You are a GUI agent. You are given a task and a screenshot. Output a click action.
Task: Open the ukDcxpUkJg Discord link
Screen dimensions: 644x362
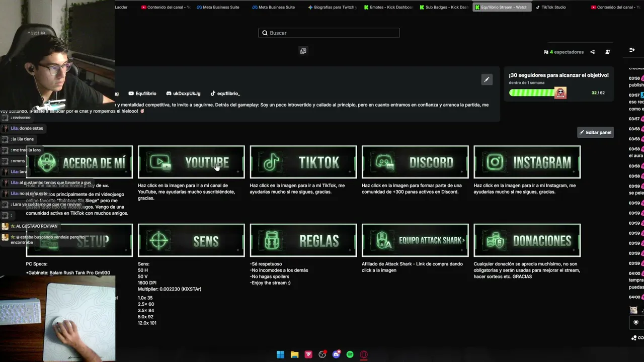tap(183, 94)
